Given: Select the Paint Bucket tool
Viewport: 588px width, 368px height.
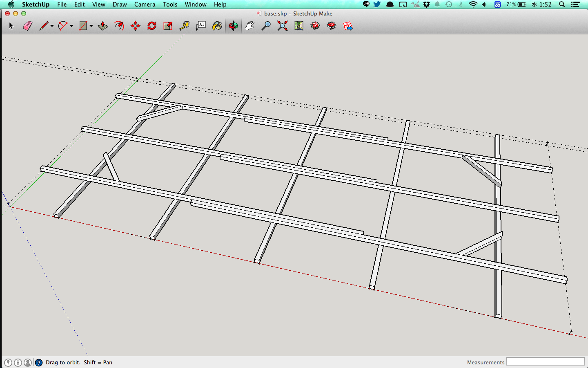Looking at the screenshot, I should click(217, 26).
